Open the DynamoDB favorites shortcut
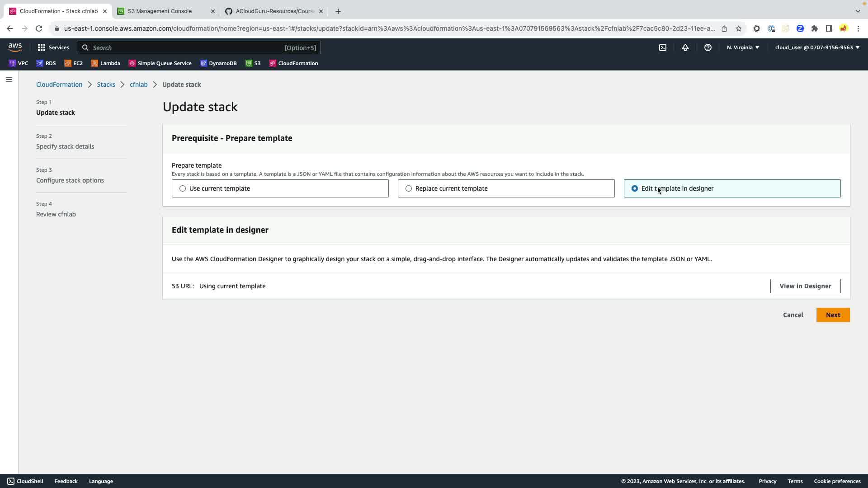Viewport: 868px width, 488px height. click(x=218, y=63)
